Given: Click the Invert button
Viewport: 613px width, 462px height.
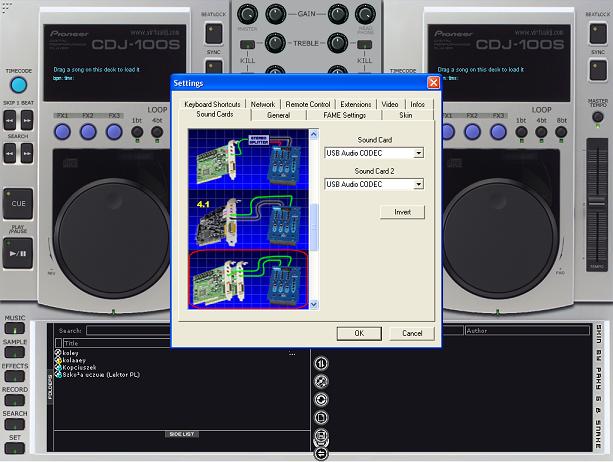Looking at the screenshot, I should pos(402,212).
